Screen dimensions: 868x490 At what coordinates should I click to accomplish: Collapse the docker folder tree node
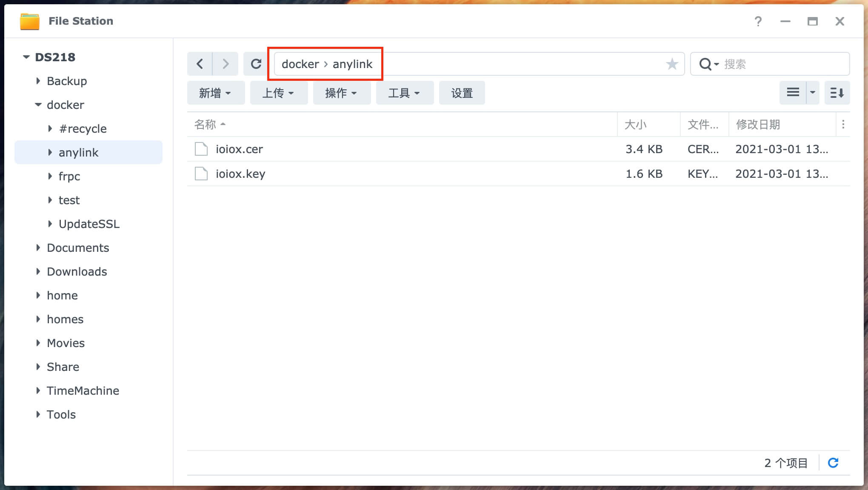click(38, 105)
